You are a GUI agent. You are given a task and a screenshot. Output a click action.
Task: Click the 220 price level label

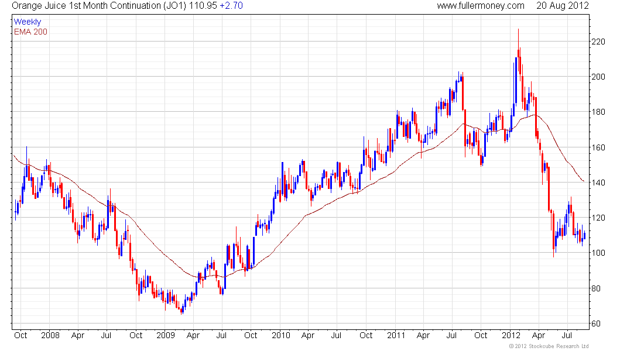point(598,42)
